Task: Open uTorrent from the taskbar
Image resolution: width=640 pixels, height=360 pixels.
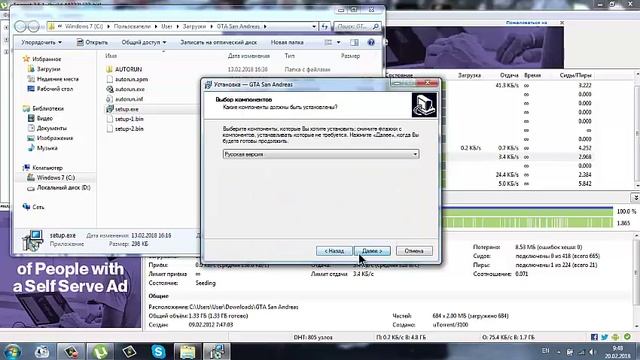Action: (x=100, y=351)
